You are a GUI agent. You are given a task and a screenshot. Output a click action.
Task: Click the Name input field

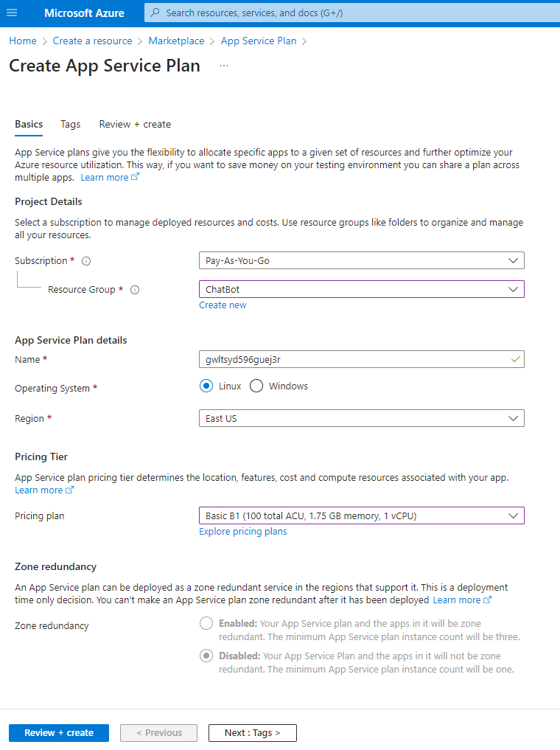coord(362,359)
